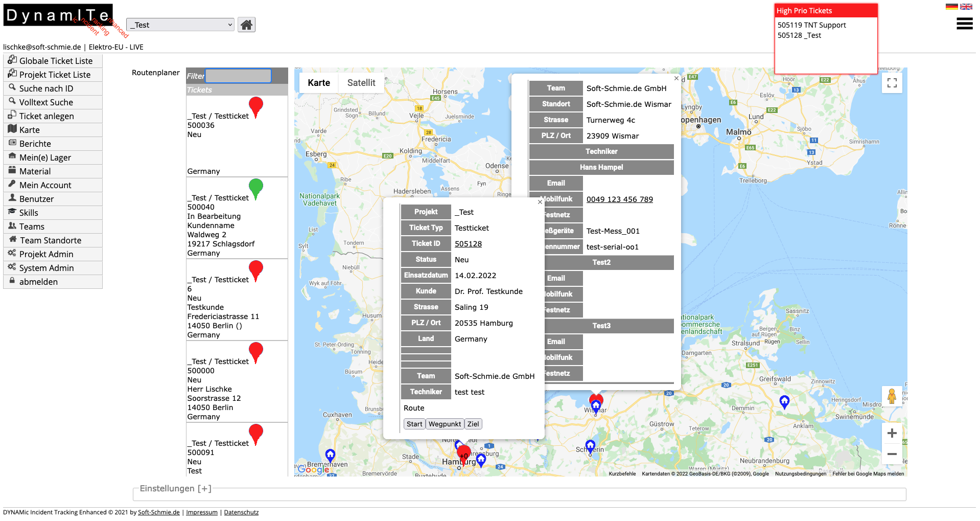The width and height of the screenshot is (980, 521).
Task: Click green marker of ticket 500040
Action: point(255,188)
